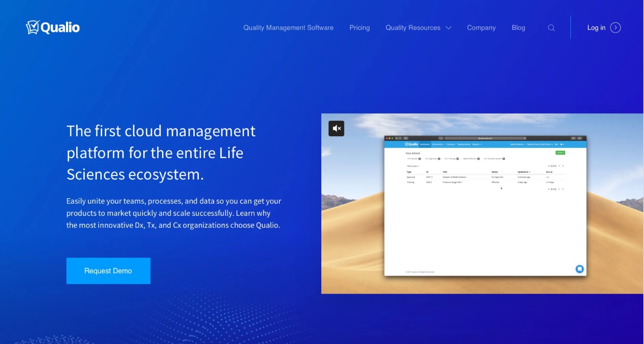Unmute the video with the speaker icon
Screen dimensions: 644x344
tap(336, 128)
